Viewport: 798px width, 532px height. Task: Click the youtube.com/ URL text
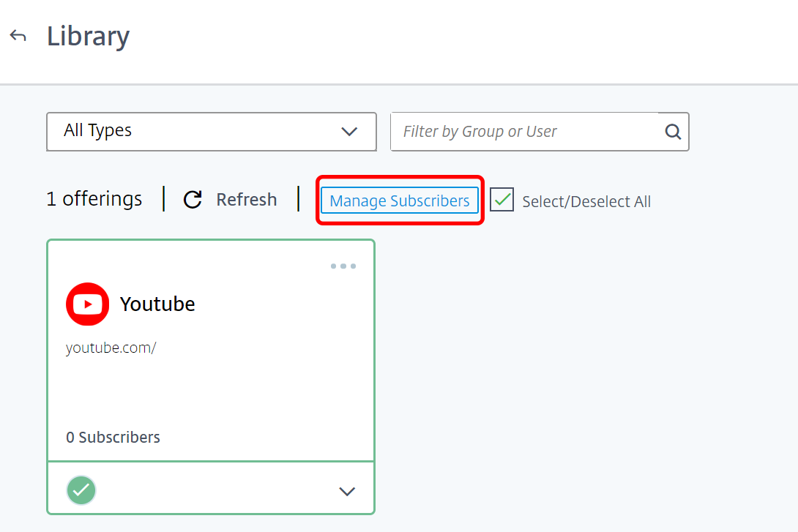[111, 348]
